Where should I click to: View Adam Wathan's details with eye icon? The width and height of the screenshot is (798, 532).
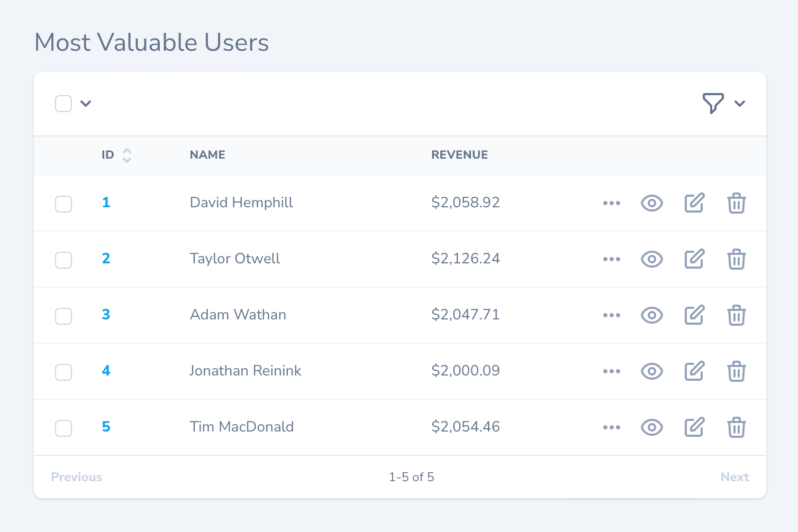click(651, 315)
